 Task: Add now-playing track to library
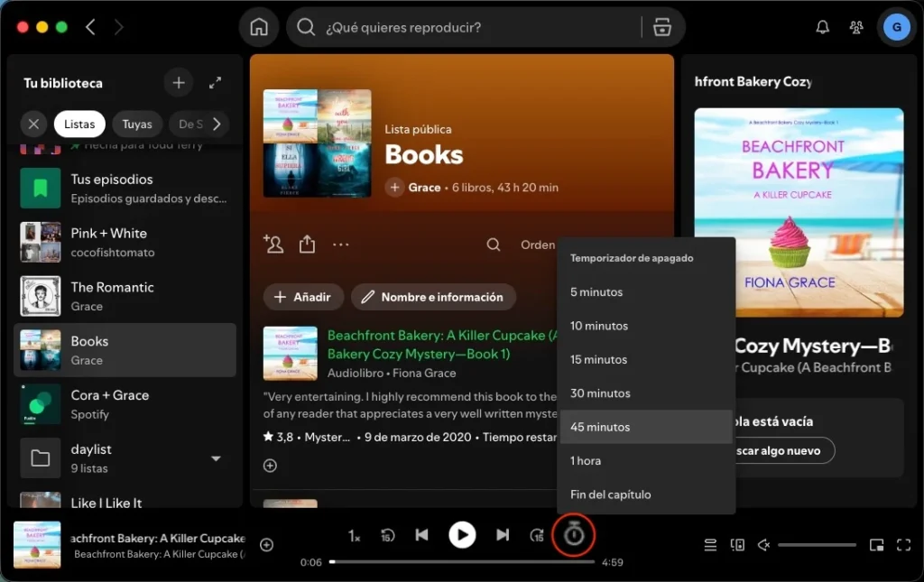tap(266, 545)
